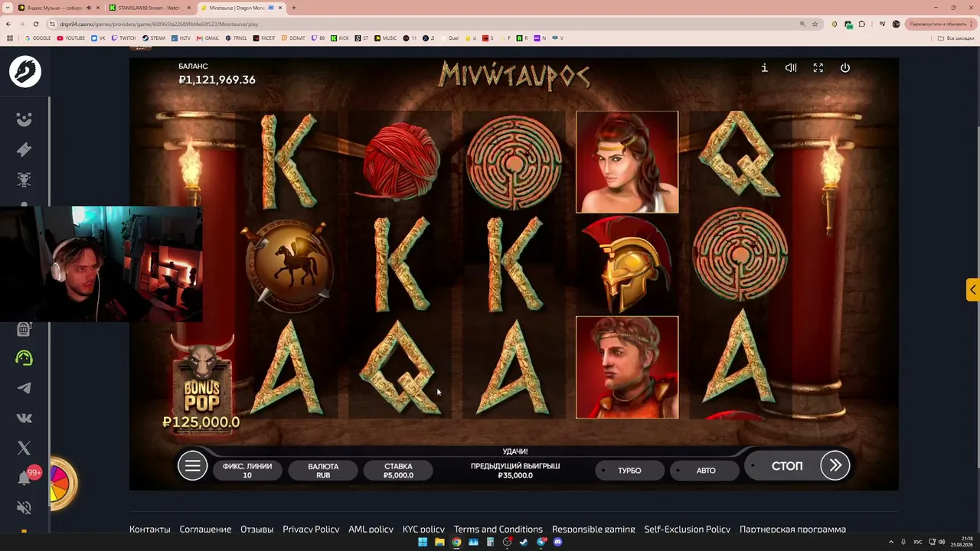Screen dimensions: 980x551
Task: Open the taskbar clock and date
Action: pyautogui.click(x=962, y=542)
